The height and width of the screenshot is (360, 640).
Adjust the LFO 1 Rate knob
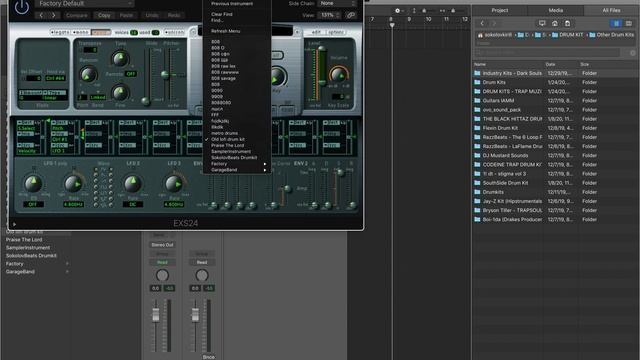(73, 184)
